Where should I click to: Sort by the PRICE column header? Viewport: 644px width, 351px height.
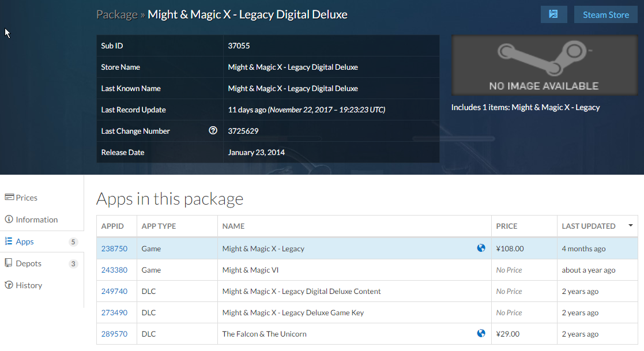point(524,226)
